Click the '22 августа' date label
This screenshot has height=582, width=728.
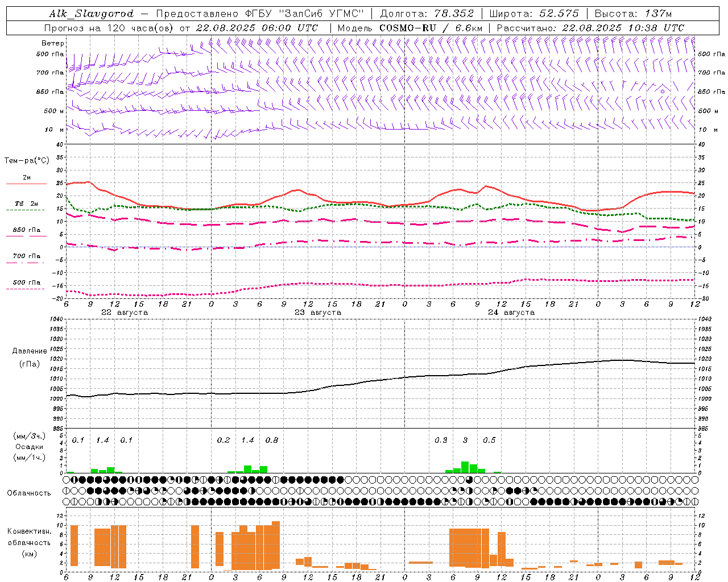pyautogui.click(x=125, y=313)
